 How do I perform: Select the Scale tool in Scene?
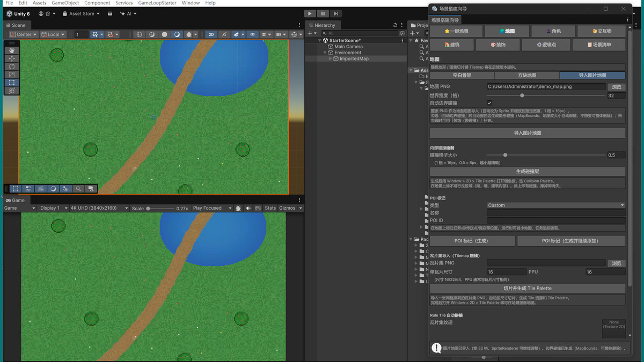(x=12, y=75)
